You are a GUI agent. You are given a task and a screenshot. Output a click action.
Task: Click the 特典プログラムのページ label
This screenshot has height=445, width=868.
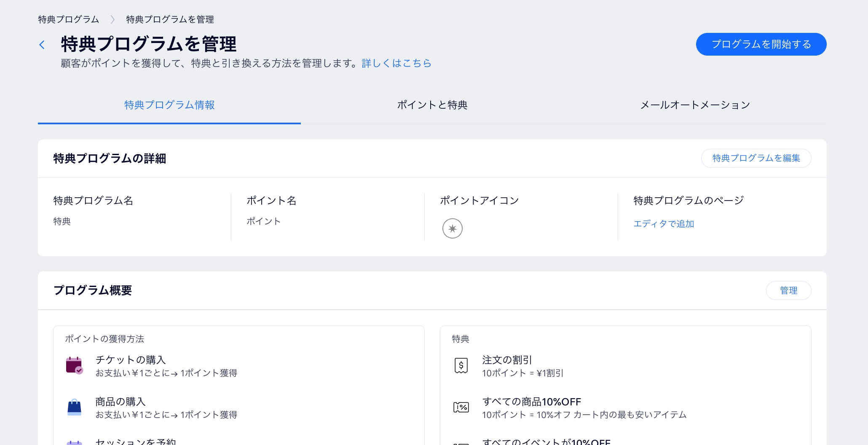click(x=689, y=201)
